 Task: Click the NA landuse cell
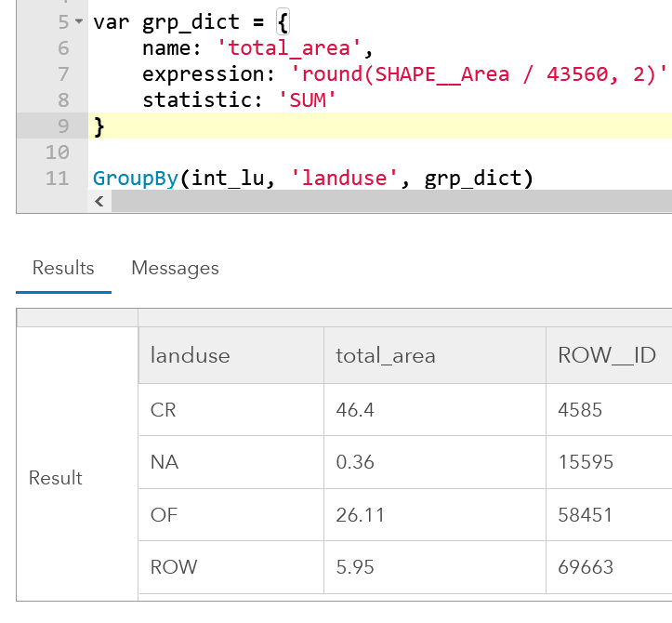164,462
